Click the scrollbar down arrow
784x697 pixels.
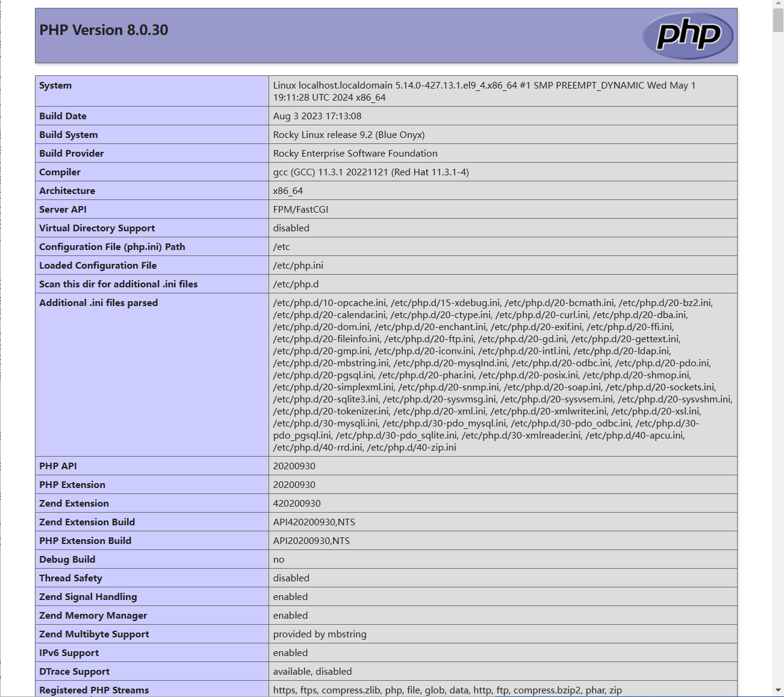(778, 690)
